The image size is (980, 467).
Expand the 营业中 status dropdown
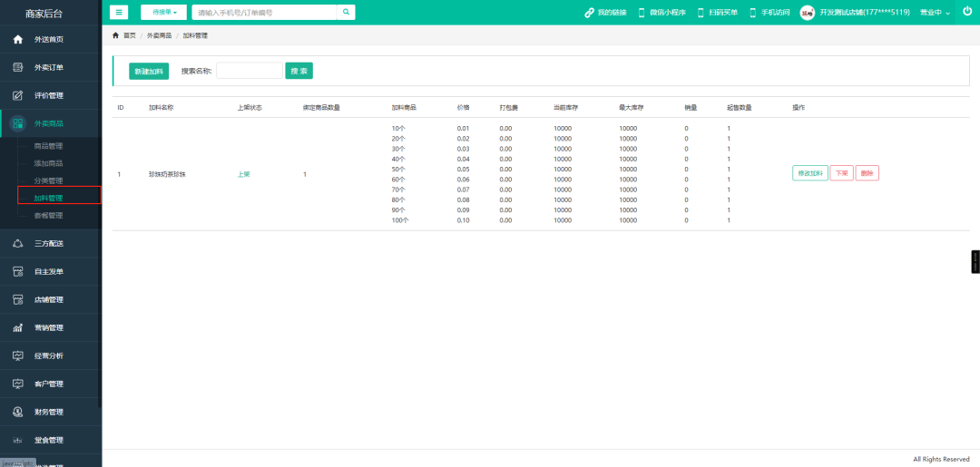click(x=935, y=13)
